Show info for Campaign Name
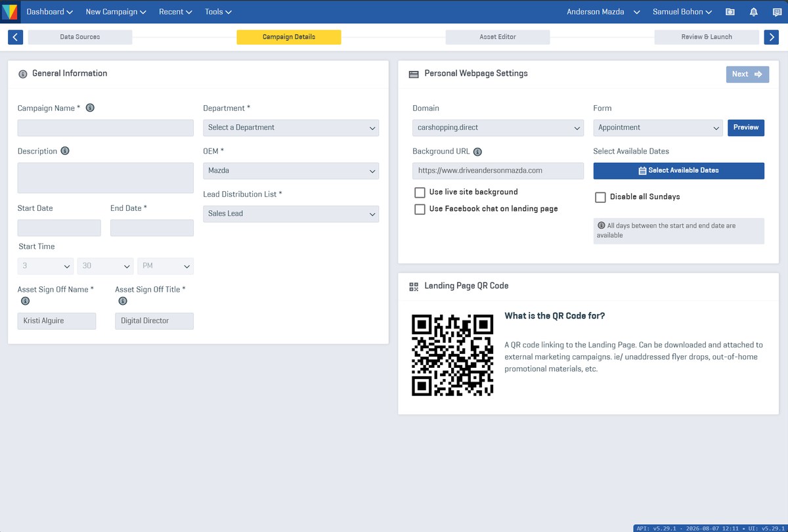Viewport: 788px width, 532px height. click(x=90, y=108)
